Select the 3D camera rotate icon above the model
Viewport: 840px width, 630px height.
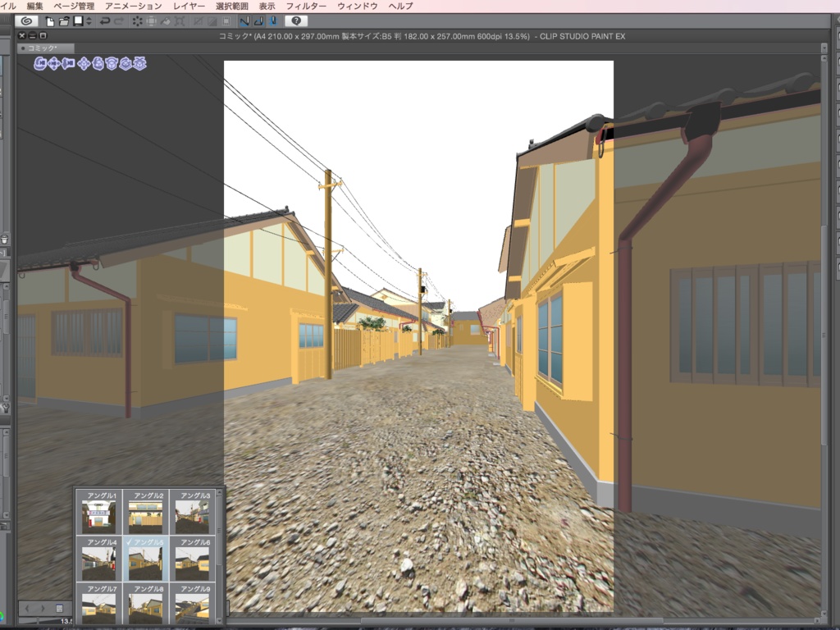pyautogui.click(x=39, y=64)
